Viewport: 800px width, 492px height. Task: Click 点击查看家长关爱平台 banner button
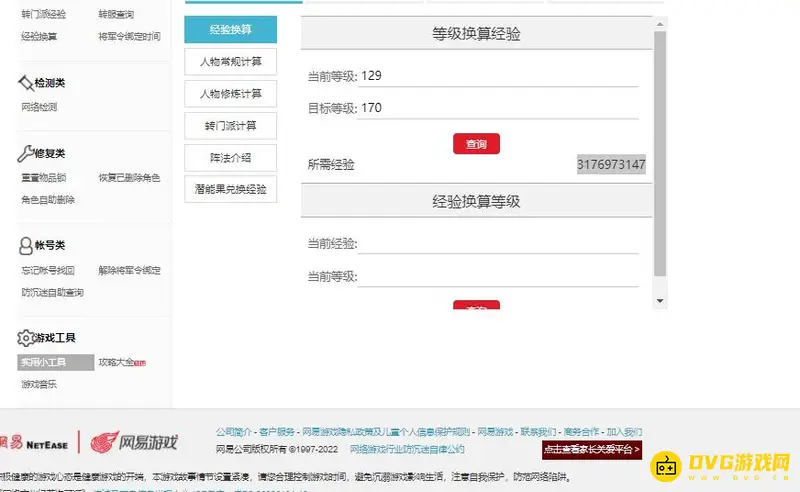592,450
